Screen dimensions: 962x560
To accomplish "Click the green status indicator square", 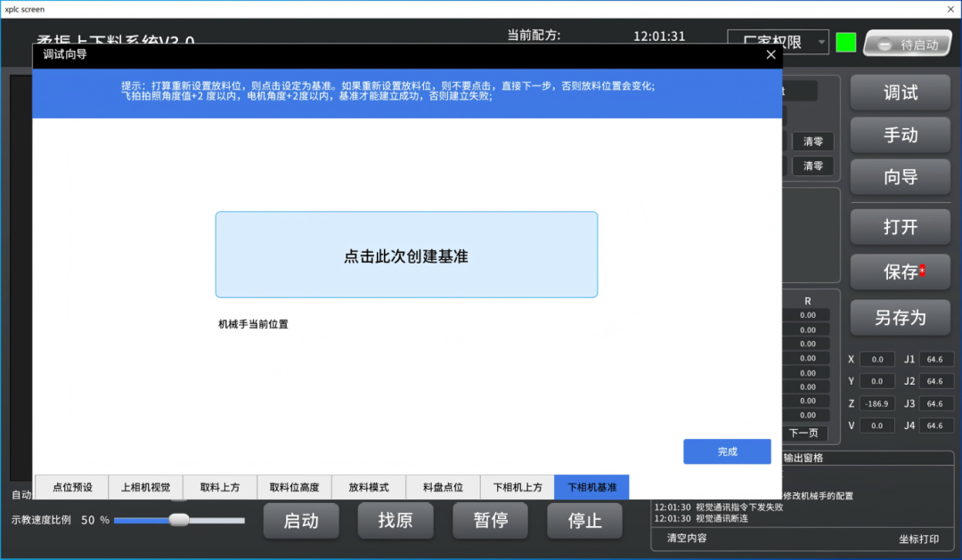I will (x=846, y=43).
